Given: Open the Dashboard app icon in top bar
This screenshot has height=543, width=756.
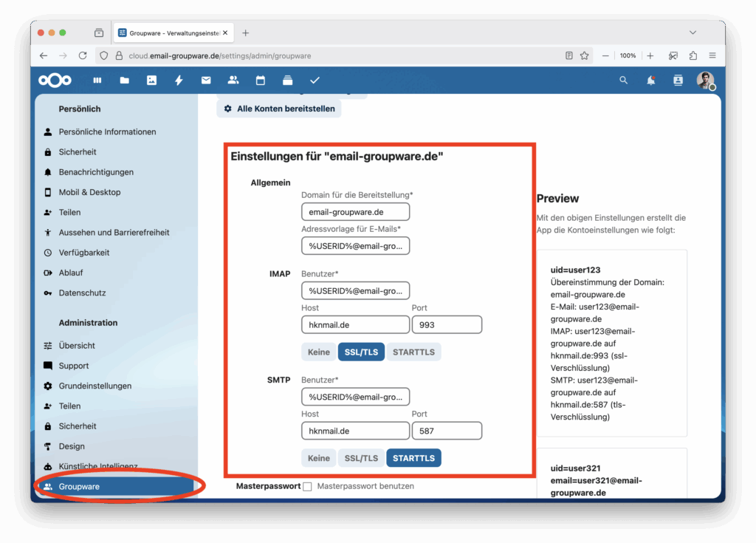Looking at the screenshot, I should coord(97,80).
